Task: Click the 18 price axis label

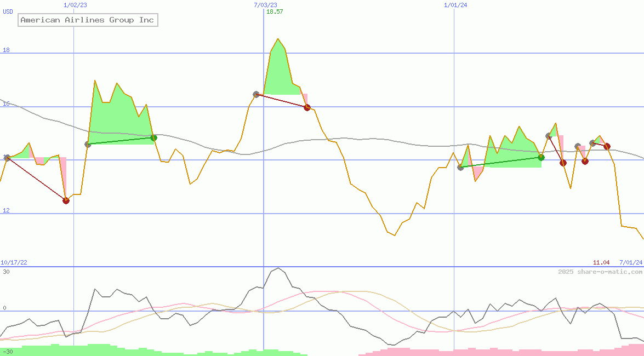Action: pos(7,50)
